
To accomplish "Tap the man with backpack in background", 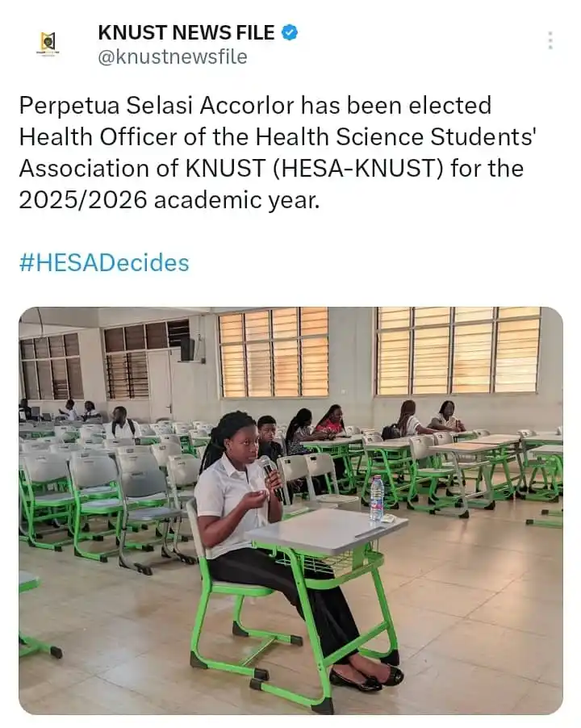I will coord(123,422).
